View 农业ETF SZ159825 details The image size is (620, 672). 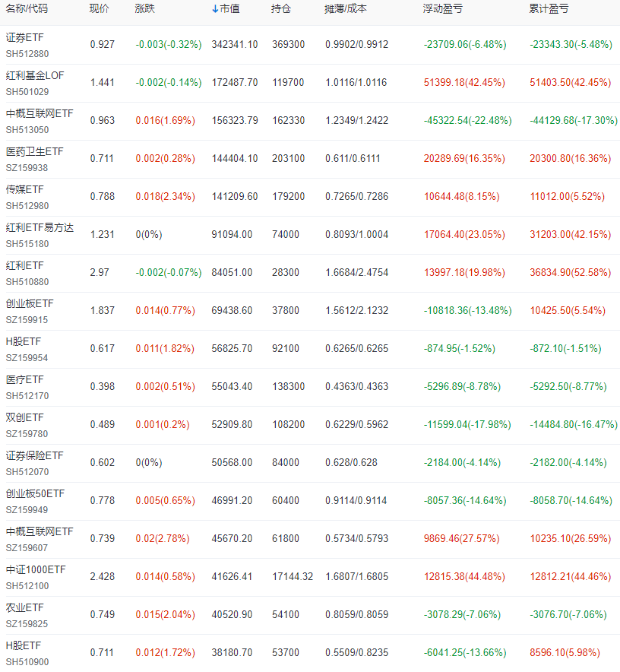pos(26,607)
